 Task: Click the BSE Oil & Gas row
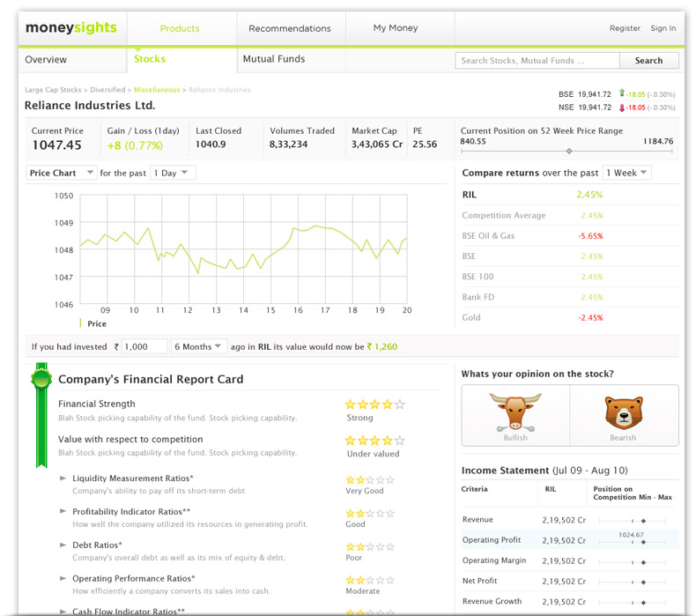click(x=570, y=236)
